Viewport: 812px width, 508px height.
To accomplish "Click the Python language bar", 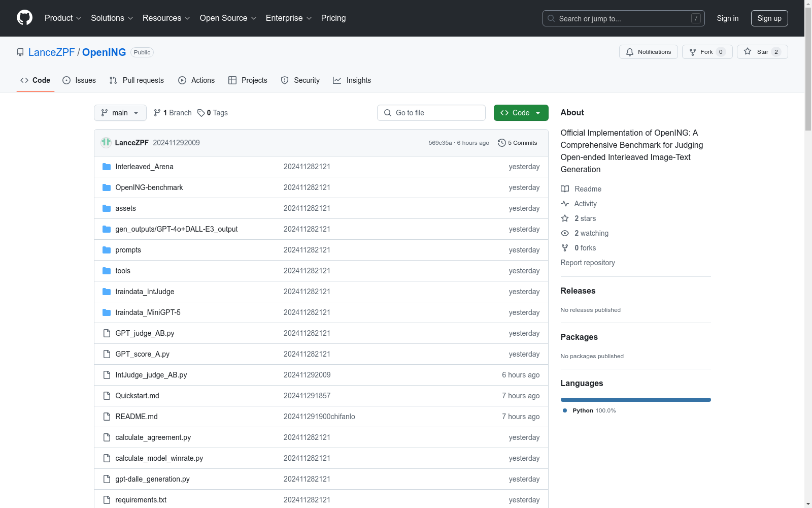I will click(636, 400).
